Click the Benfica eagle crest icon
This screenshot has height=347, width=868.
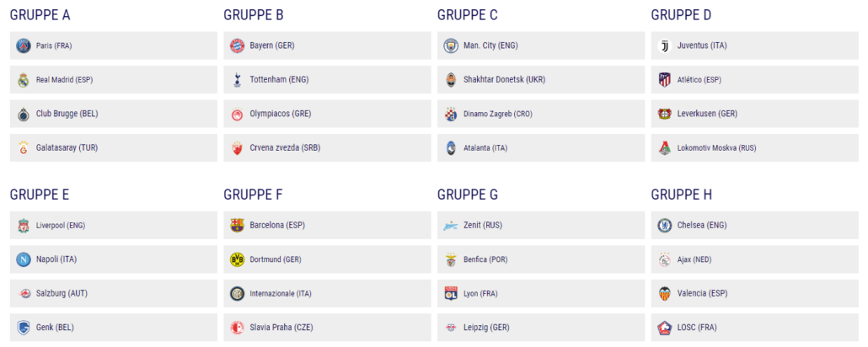(x=451, y=259)
